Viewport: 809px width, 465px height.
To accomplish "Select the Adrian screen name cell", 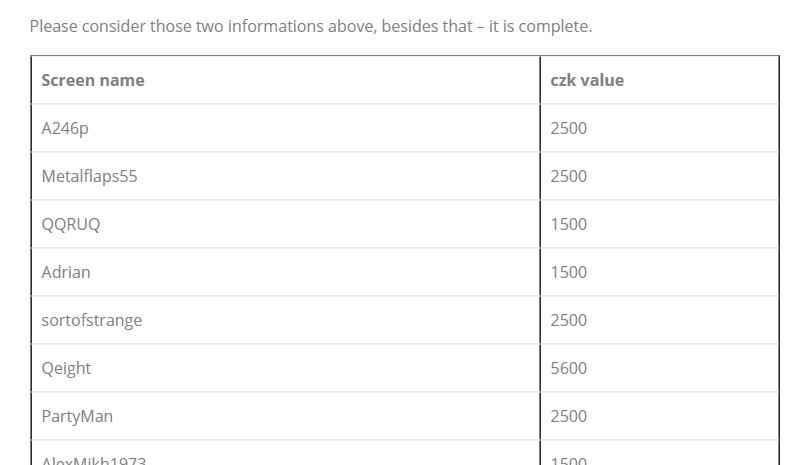I will point(66,272).
